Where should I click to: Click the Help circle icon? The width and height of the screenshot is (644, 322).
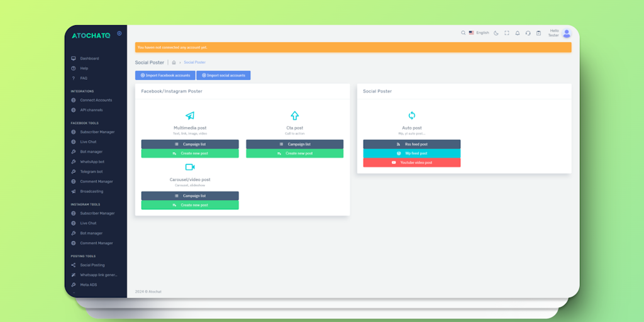pos(73,68)
